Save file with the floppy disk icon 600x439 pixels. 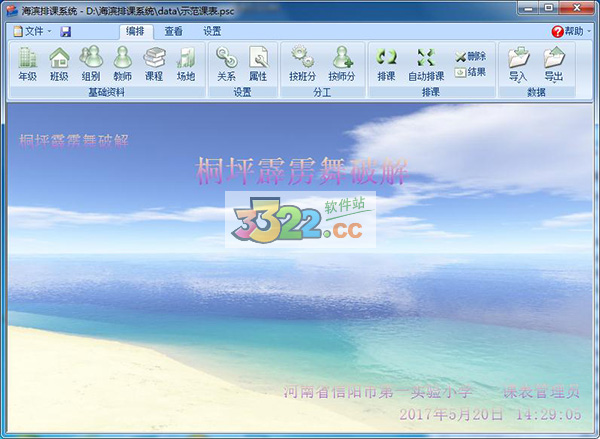pyautogui.click(x=65, y=31)
